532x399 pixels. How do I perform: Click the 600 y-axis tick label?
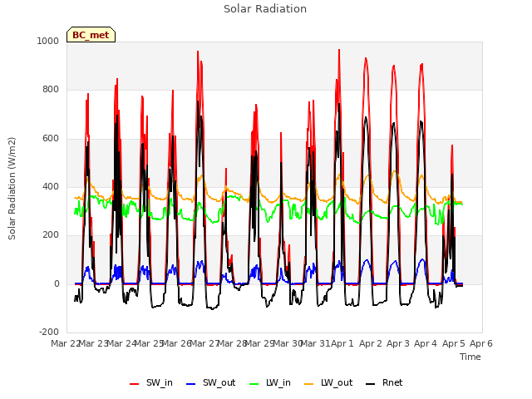pos(51,139)
